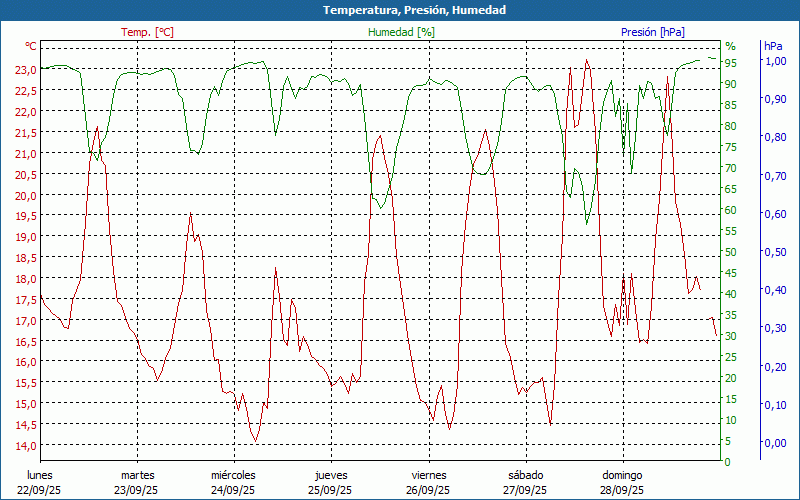This screenshot has width=800, height=500.
Task: Click the 'jueves 25/09/25' date label
Action: click(330, 482)
